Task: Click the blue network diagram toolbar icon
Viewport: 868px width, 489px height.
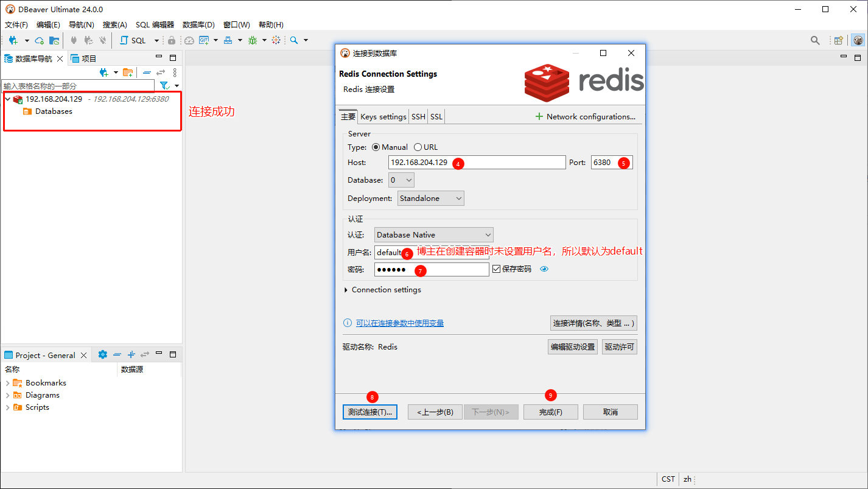Action: [228, 40]
